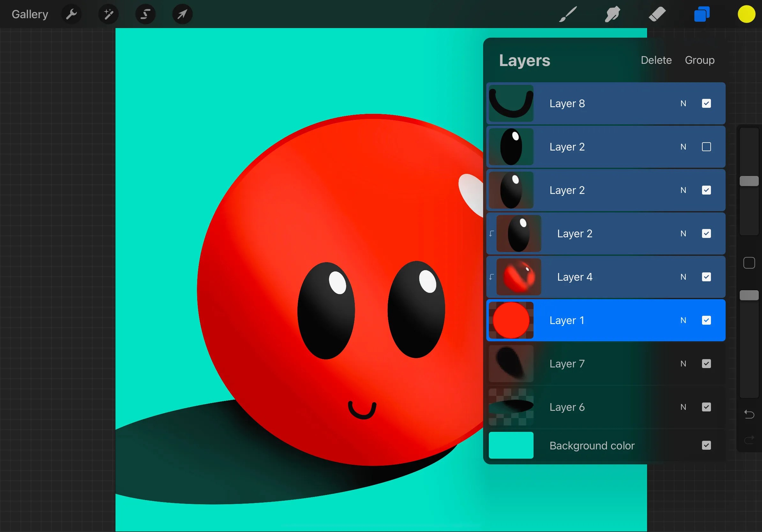Select the Eraser tool
The width and height of the screenshot is (762, 532).
click(x=656, y=14)
